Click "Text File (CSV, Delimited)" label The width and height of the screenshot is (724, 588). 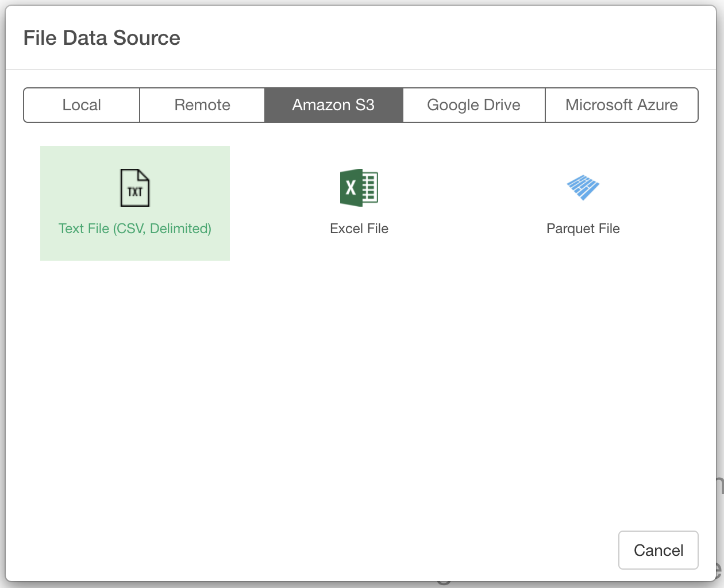(135, 229)
